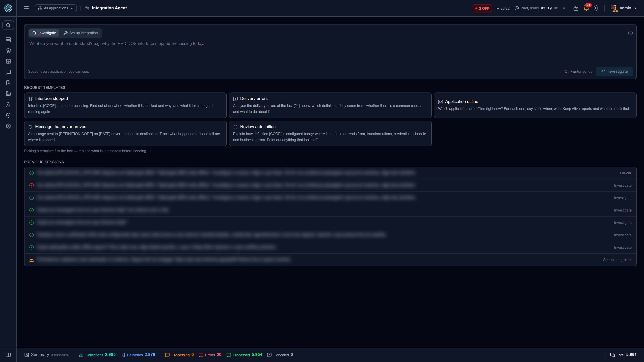Image resolution: width=644 pixels, height=362 pixels.
Task: Pick the Message that never arrived template
Action: click(125, 133)
